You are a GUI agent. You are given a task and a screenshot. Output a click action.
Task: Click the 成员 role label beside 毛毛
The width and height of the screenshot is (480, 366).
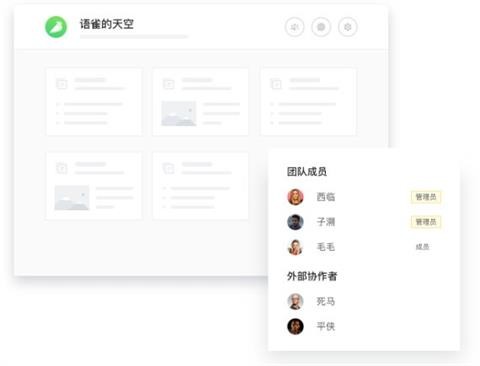[422, 247]
